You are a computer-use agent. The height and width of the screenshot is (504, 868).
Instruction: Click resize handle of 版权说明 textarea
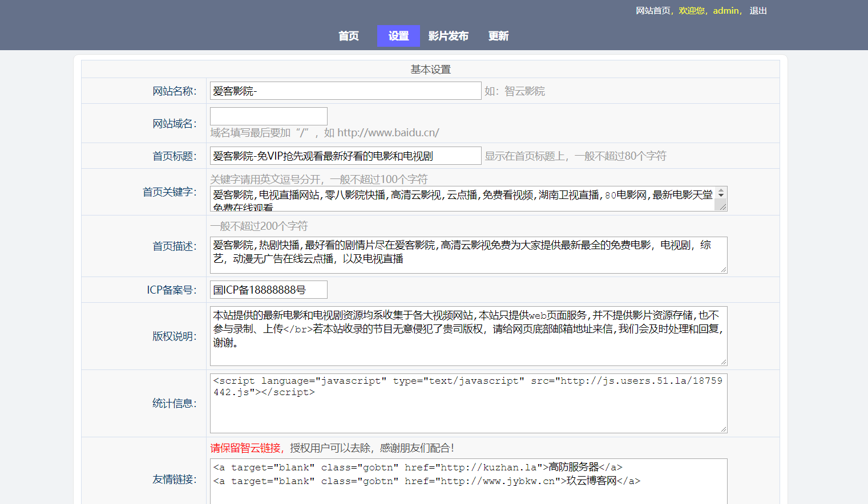[724, 362]
